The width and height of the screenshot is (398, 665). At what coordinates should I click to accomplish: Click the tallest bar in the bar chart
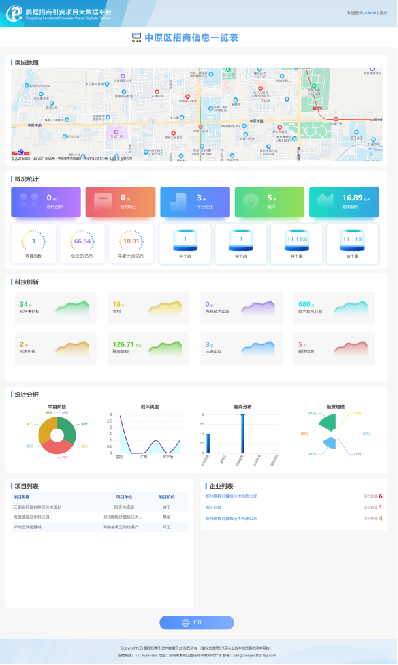(243, 433)
